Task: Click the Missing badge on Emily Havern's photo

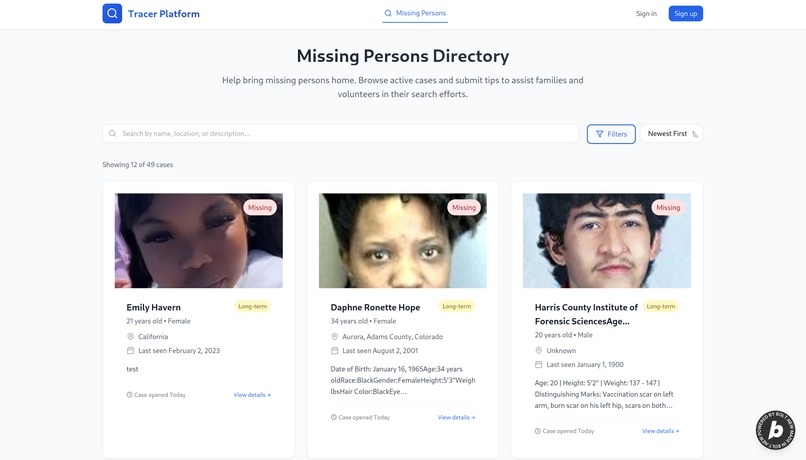Action: (x=260, y=208)
